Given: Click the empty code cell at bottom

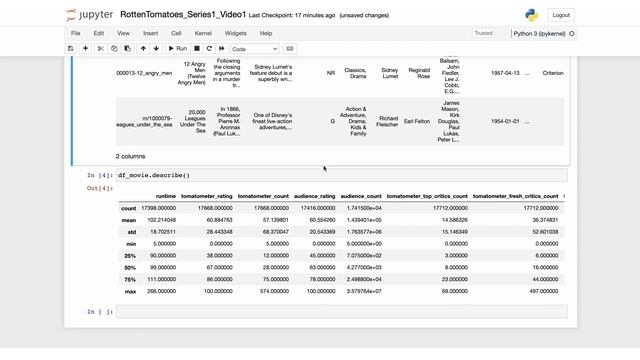Looking at the screenshot, I should click(x=341, y=312).
